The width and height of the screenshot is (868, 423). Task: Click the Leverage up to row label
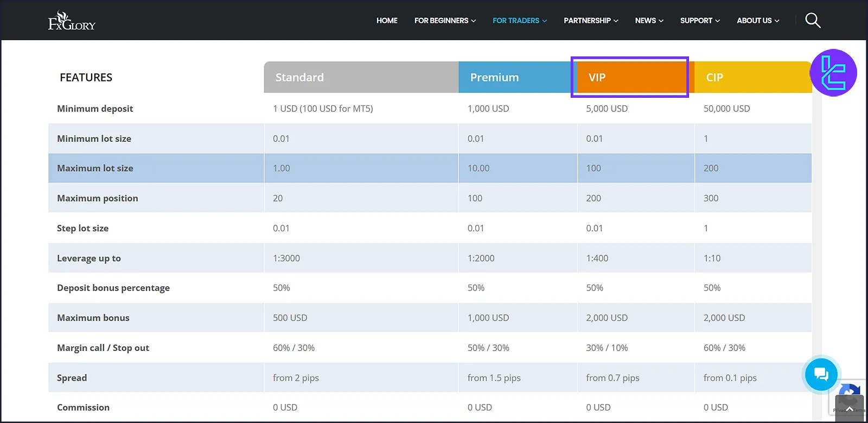(x=89, y=258)
